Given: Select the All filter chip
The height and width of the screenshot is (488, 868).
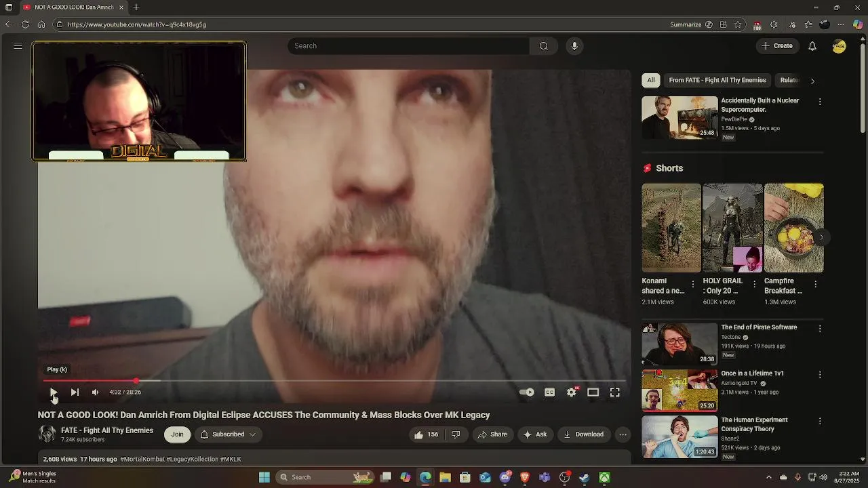Looking at the screenshot, I should coord(651,80).
